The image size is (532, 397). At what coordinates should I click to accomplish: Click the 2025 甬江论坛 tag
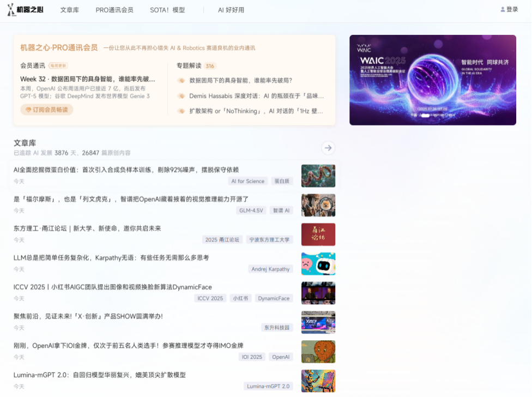click(222, 239)
